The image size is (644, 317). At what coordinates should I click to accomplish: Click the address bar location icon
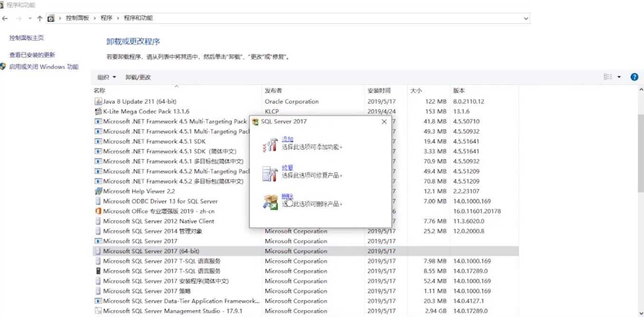(51, 18)
